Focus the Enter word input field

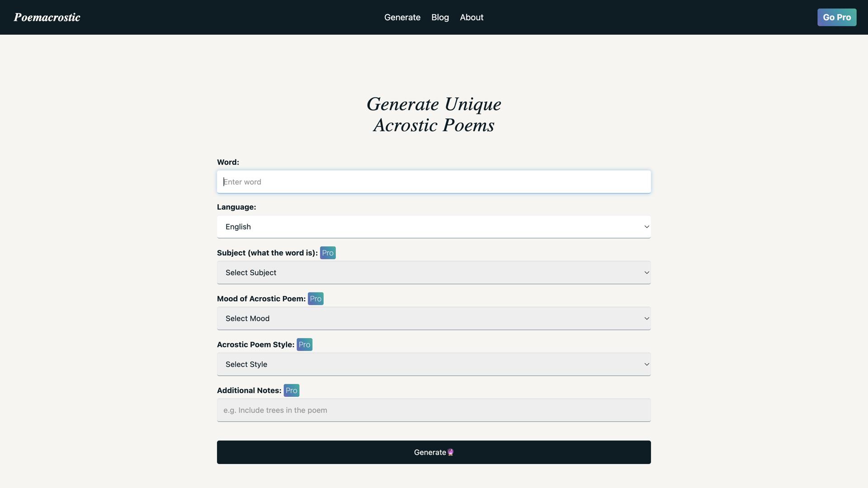click(434, 182)
